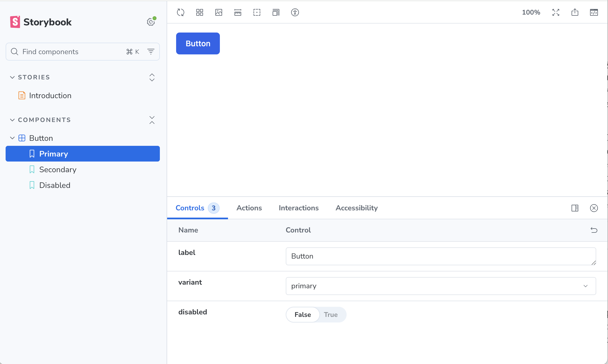Screen dimensions: 608x364
Task: Enable the measure ruler tool
Action: pyautogui.click(x=238, y=12)
